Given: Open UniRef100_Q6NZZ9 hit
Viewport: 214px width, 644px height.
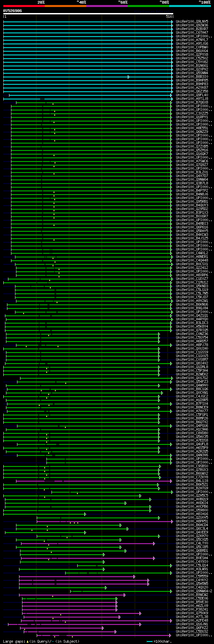Looking at the screenshot, I should [x=192, y=132].
